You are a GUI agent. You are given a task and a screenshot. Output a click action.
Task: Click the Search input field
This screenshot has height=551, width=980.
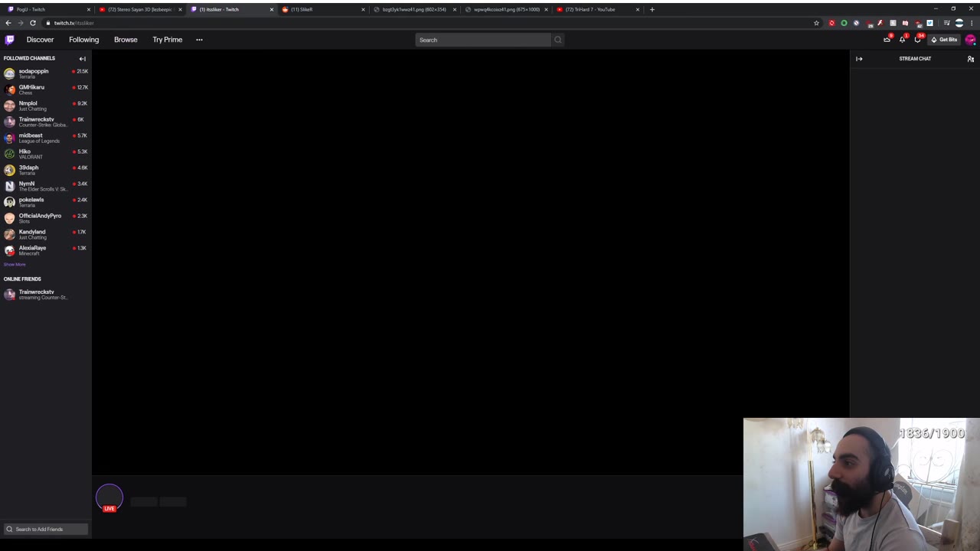tap(483, 40)
